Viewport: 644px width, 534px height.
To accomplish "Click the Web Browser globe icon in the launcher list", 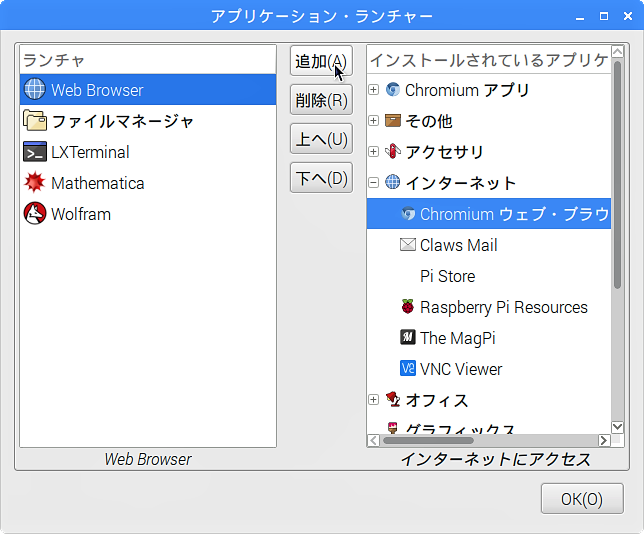I will tap(34, 90).
